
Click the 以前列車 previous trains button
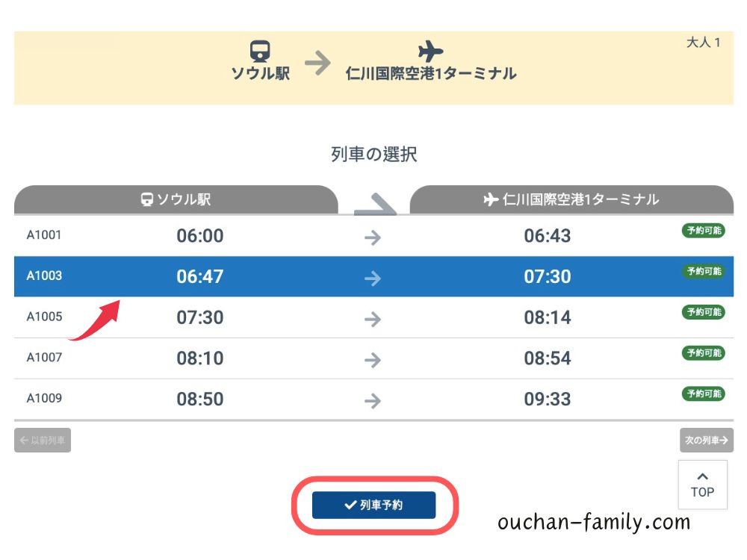pyautogui.click(x=43, y=441)
